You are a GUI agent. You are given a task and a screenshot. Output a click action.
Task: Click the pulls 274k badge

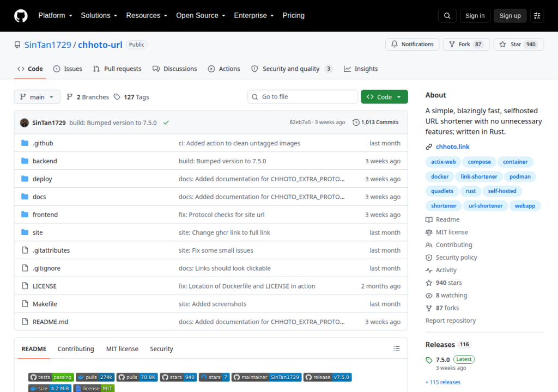tap(95, 377)
